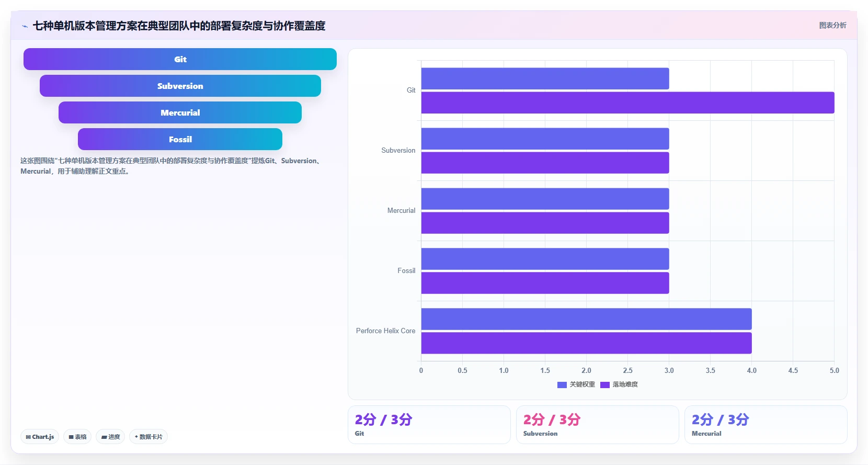Open the Mercurial 2分 / 3分 data card

tap(766, 425)
